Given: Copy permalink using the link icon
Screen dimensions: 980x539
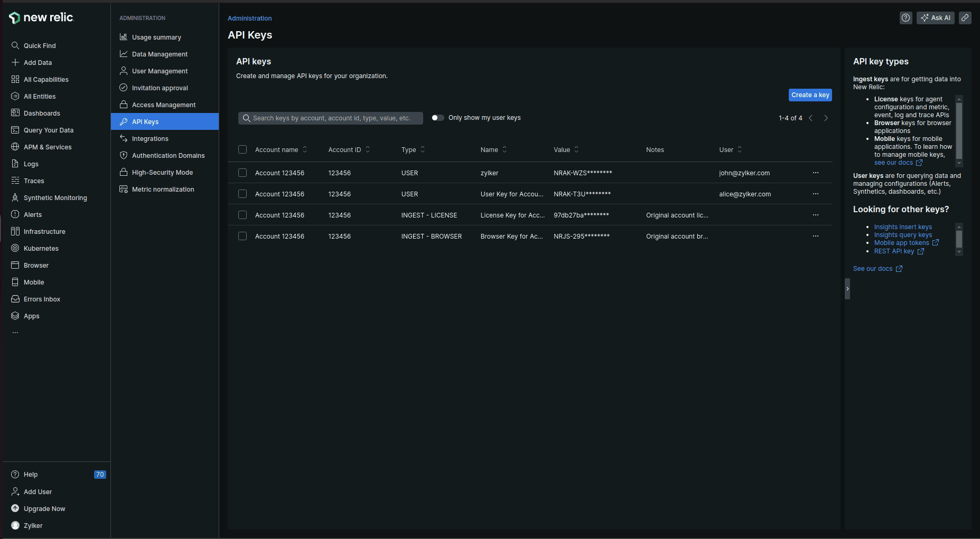Looking at the screenshot, I should 965,18.
